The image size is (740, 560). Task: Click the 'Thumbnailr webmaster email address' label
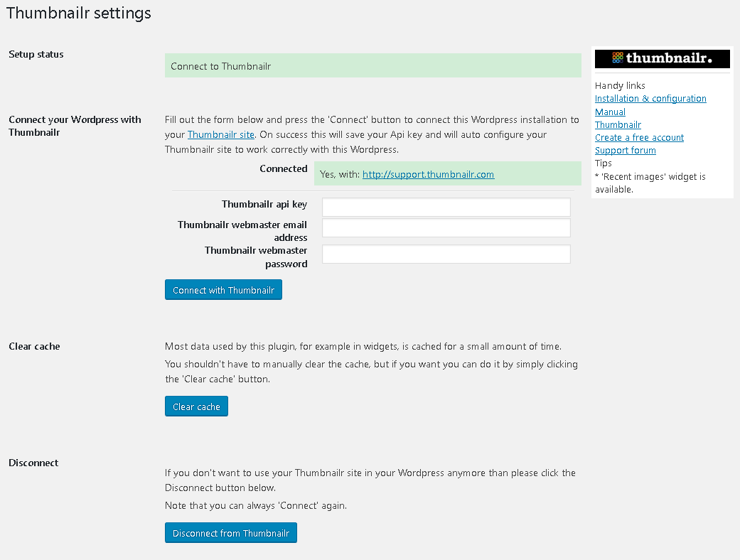point(242,231)
